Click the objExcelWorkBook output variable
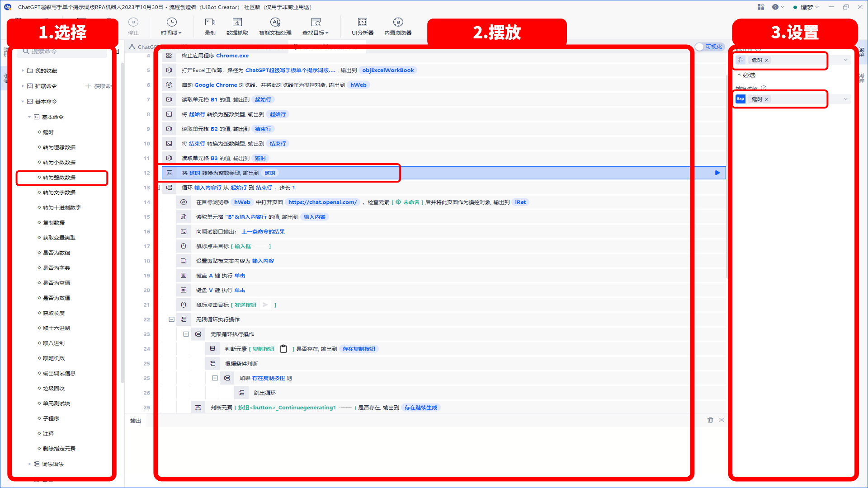Viewport: 868px width, 488px height. click(x=388, y=70)
